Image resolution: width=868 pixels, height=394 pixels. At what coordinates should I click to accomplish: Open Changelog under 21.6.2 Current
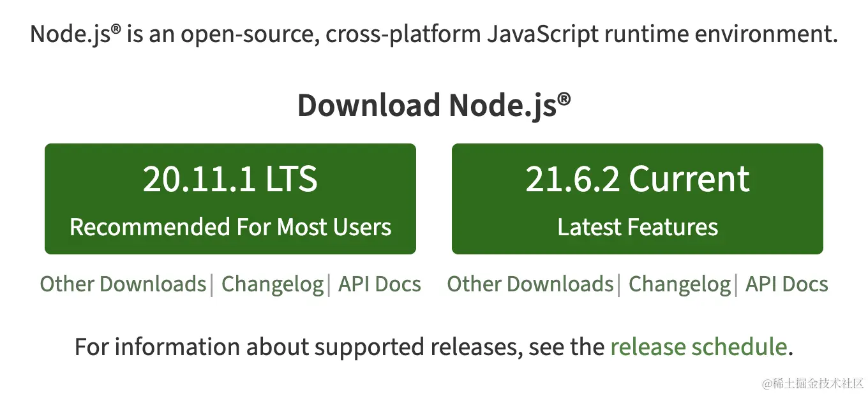[x=680, y=284]
